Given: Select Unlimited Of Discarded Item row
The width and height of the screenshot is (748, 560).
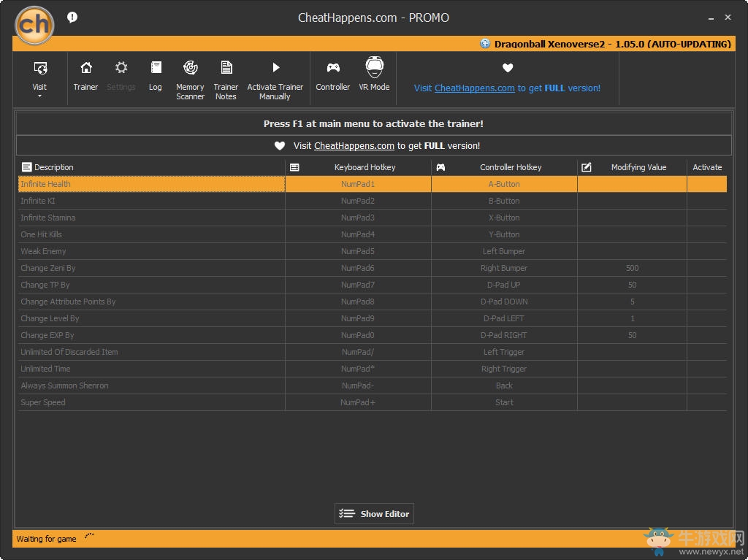Looking at the screenshot, I should point(372,352).
